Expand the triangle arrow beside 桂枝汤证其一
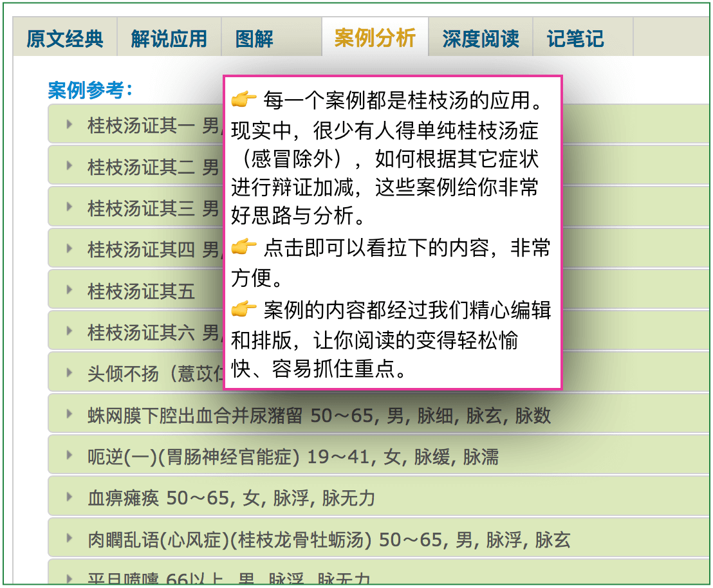This screenshot has width=713, height=588. point(69,124)
